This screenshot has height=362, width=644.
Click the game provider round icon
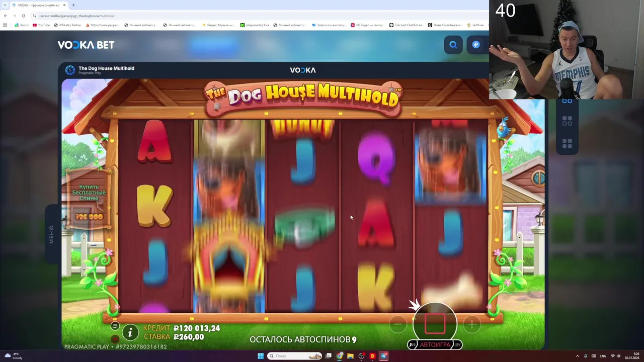click(x=70, y=70)
